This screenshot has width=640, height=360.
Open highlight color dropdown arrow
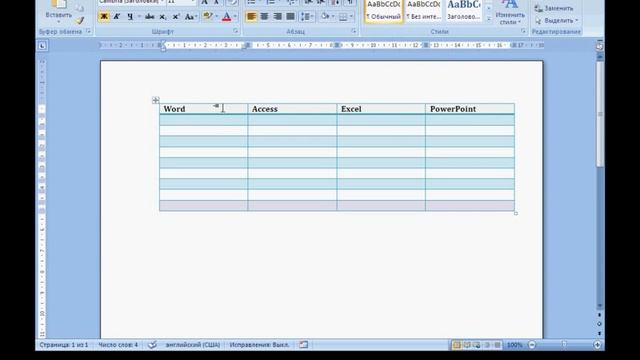(216, 17)
